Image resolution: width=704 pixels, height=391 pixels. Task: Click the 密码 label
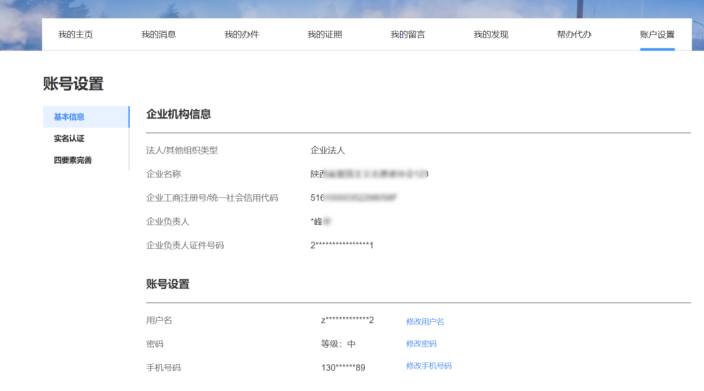click(x=154, y=344)
